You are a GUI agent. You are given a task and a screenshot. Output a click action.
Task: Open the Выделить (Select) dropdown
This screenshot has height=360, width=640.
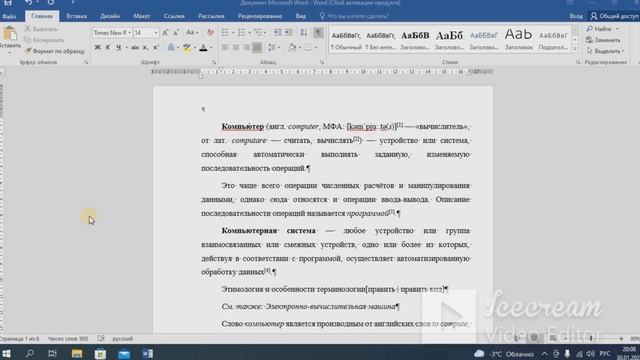coord(605,51)
